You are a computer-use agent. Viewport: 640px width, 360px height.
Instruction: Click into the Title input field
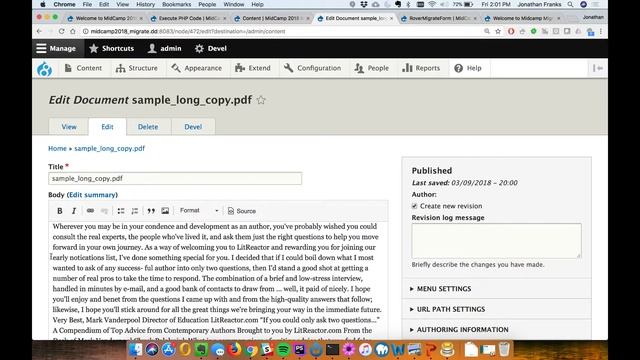[175, 178]
